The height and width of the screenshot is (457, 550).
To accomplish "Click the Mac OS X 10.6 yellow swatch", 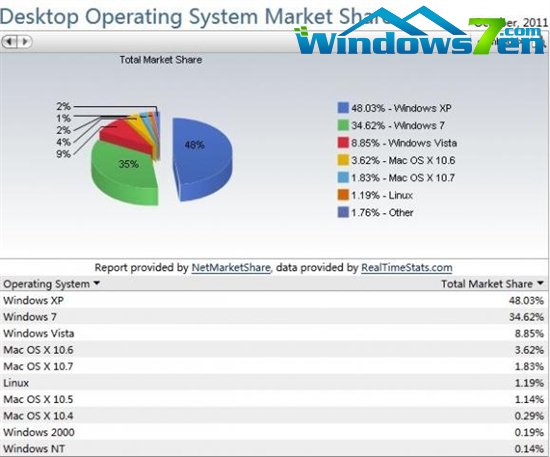I will click(x=343, y=160).
